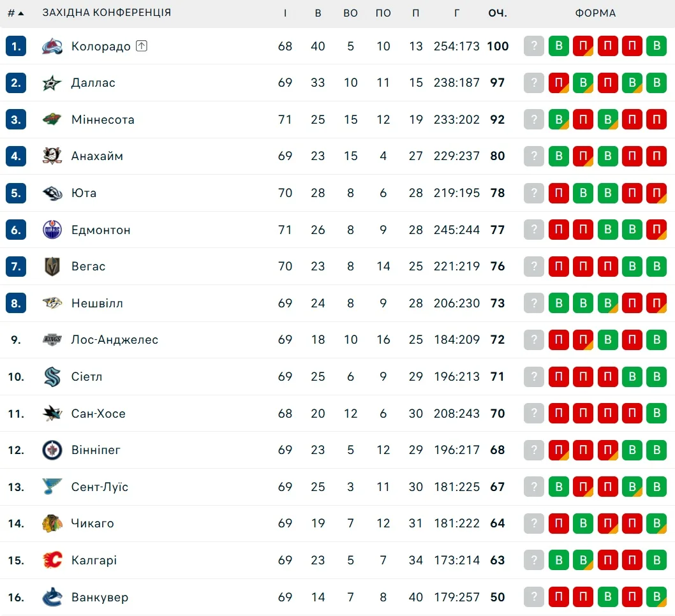Click the Chicago Blackhawks logo
This screenshot has width=675, height=616.
click(52, 524)
